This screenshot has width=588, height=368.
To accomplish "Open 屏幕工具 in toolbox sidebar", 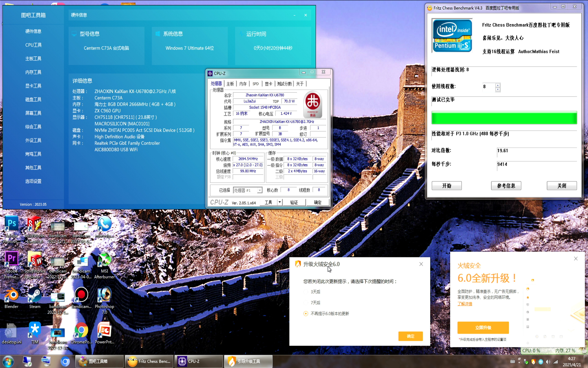I will click(33, 113).
